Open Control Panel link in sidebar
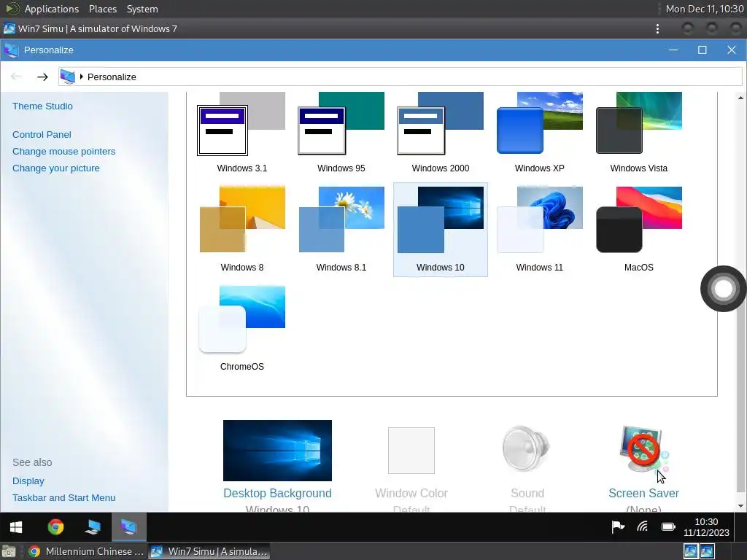747x560 pixels. click(42, 135)
